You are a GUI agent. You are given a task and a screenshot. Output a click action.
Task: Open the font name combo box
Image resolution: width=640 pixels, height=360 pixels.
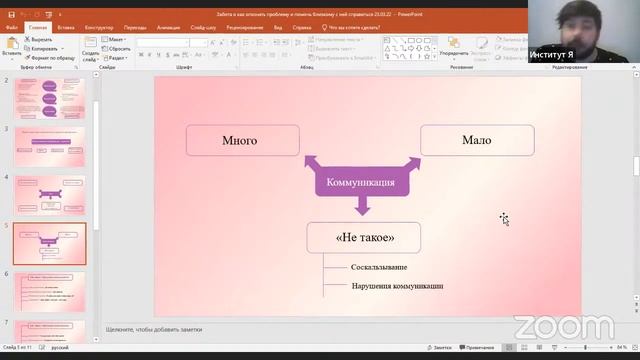click(163, 42)
